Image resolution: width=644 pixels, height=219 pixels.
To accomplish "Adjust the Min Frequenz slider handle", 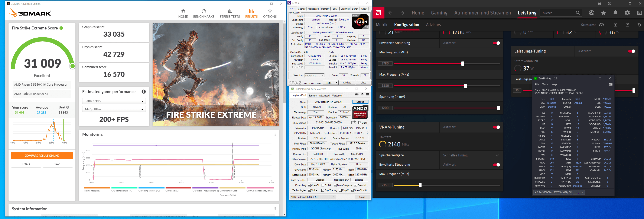I will (462, 64).
